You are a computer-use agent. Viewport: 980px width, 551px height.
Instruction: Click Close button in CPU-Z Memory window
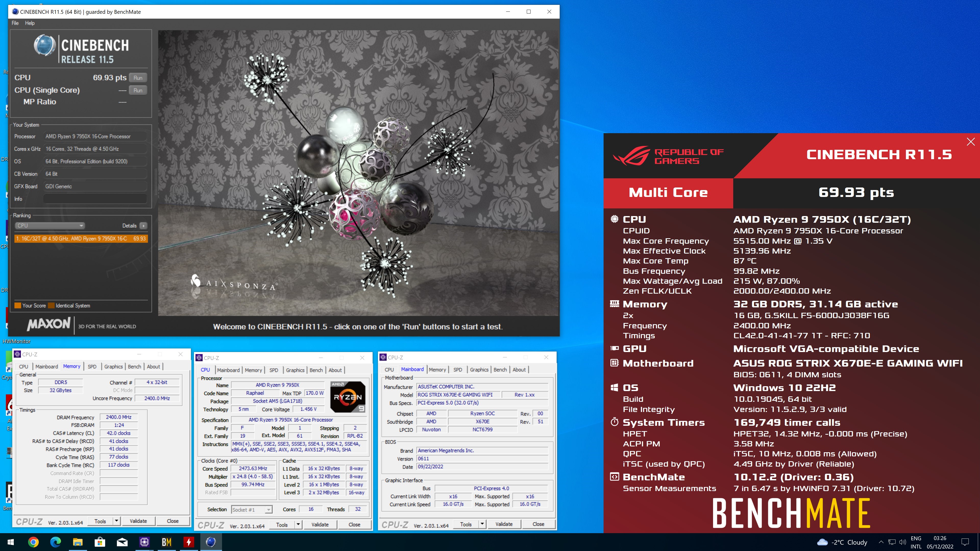pos(173,521)
